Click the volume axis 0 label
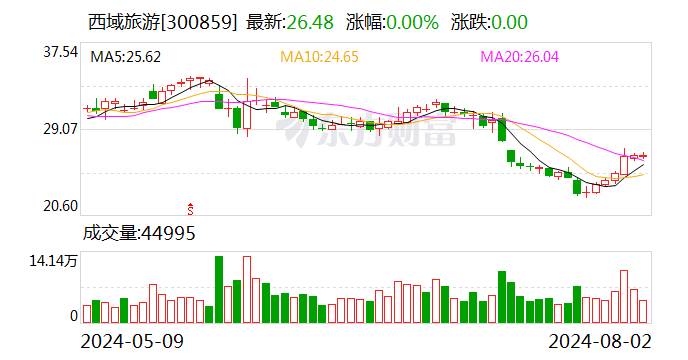 74,316
